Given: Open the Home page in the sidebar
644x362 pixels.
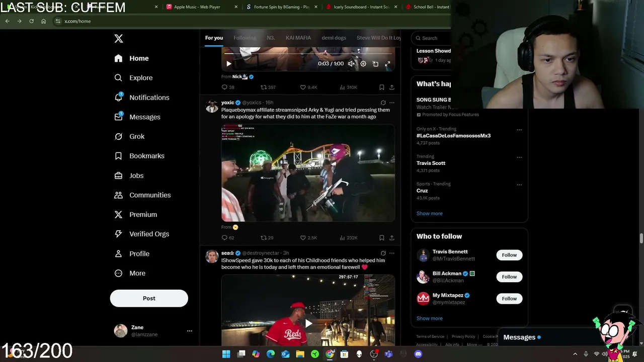Looking at the screenshot, I should point(132,58).
